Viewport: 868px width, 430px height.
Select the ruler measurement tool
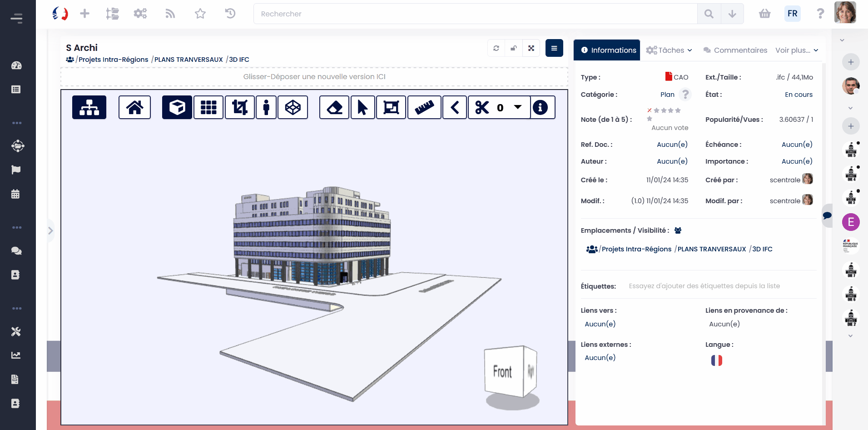(424, 107)
